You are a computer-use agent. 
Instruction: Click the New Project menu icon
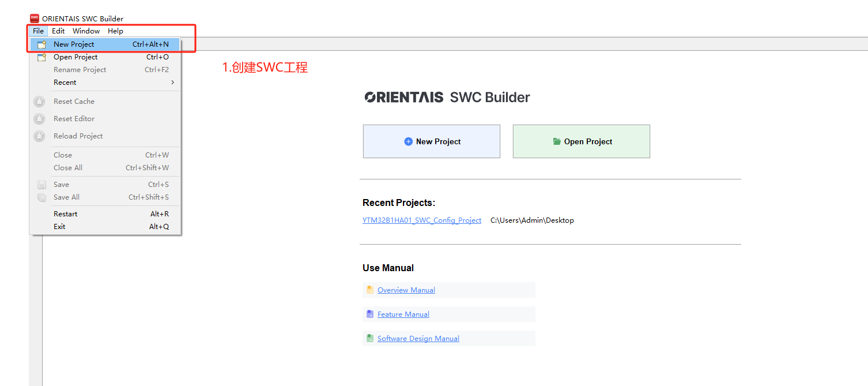[x=41, y=44]
